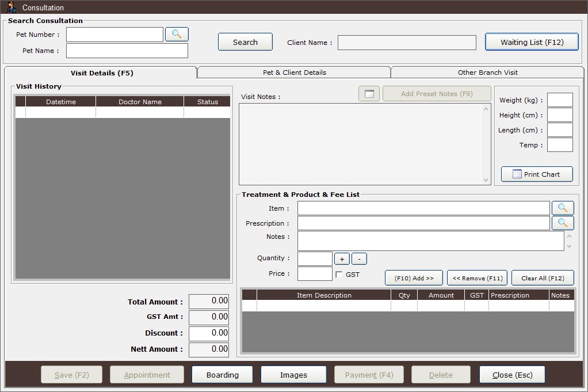Open the Other Branch Visit tab

(x=487, y=73)
